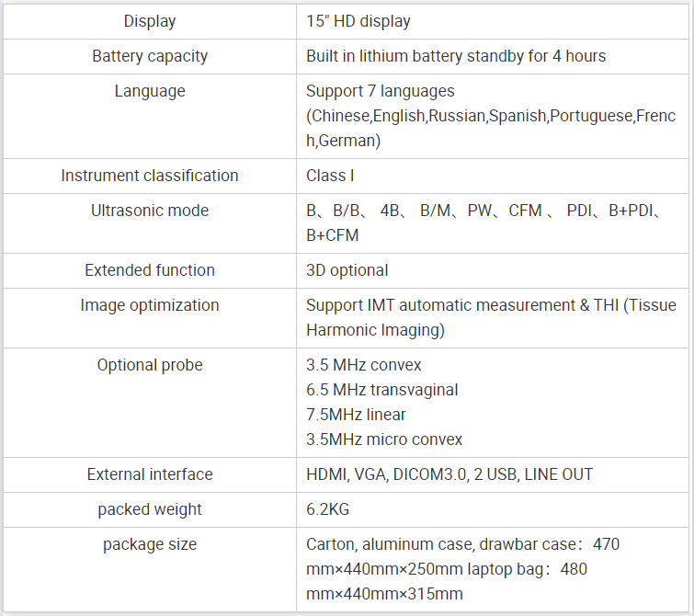
Task: Select the Class I value
Action: click(x=330, y=176)
